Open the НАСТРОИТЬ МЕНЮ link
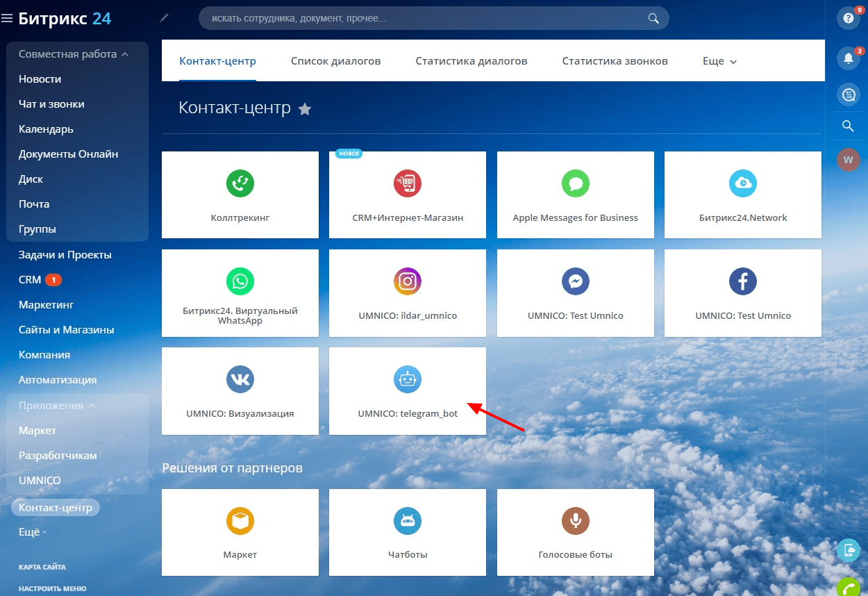Screen dimensions: 868x596 53,588
